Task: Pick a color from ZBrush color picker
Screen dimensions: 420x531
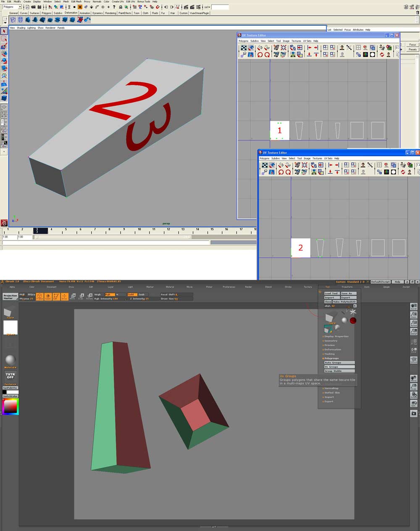Action: pyautogui.click(x=10, y=407)
